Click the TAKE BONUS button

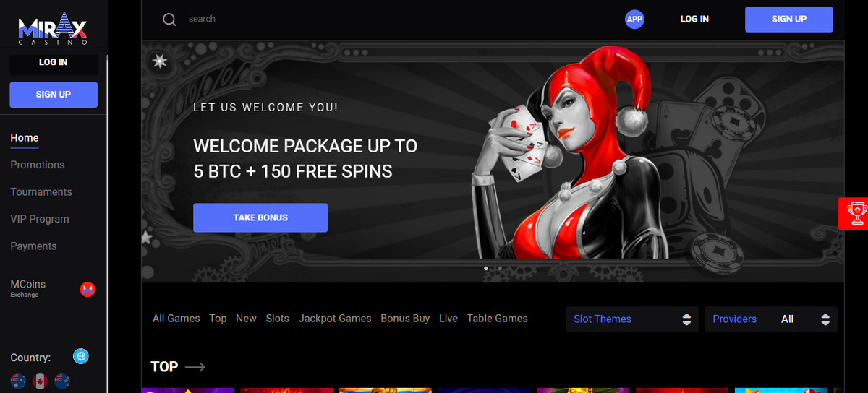[260, 217]
